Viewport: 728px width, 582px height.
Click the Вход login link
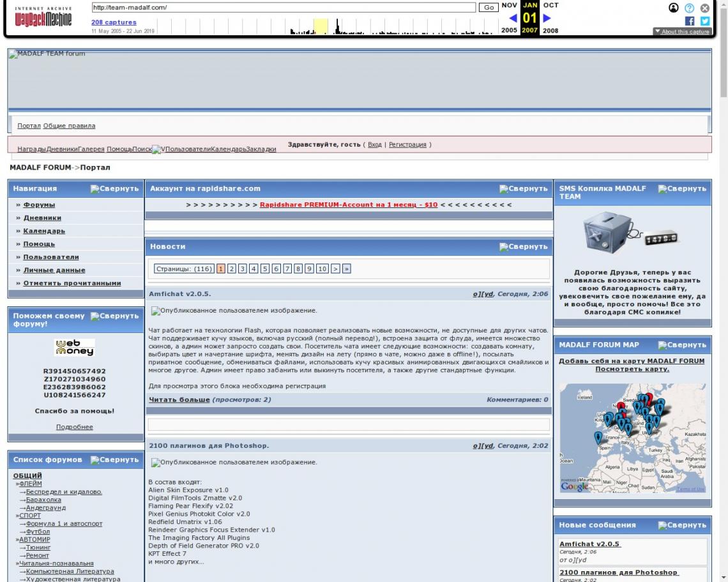tap(375, 145)
